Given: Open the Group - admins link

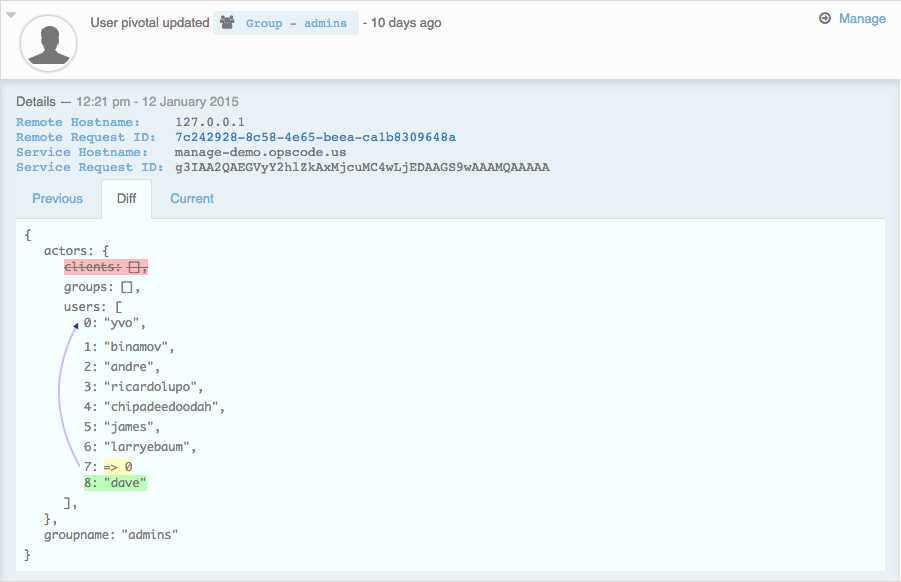Looking at the screenshot, I should click(296, 23).
